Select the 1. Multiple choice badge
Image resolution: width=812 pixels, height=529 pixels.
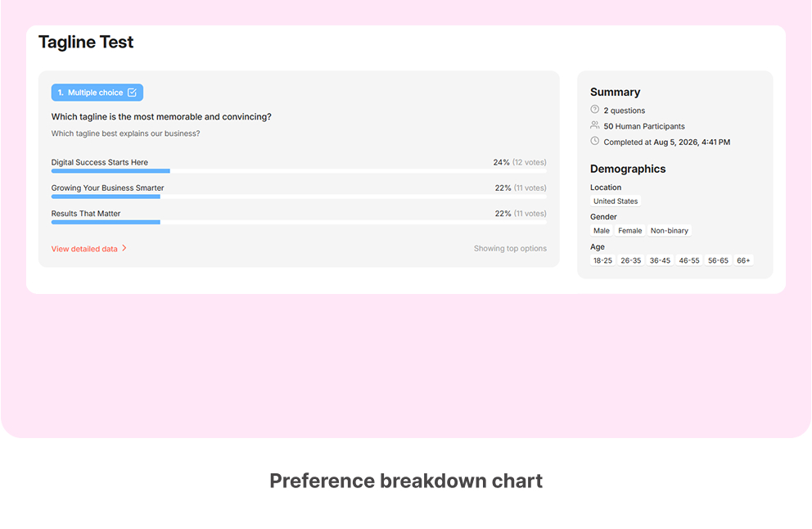pyautogui.click(x=97, y=93)
